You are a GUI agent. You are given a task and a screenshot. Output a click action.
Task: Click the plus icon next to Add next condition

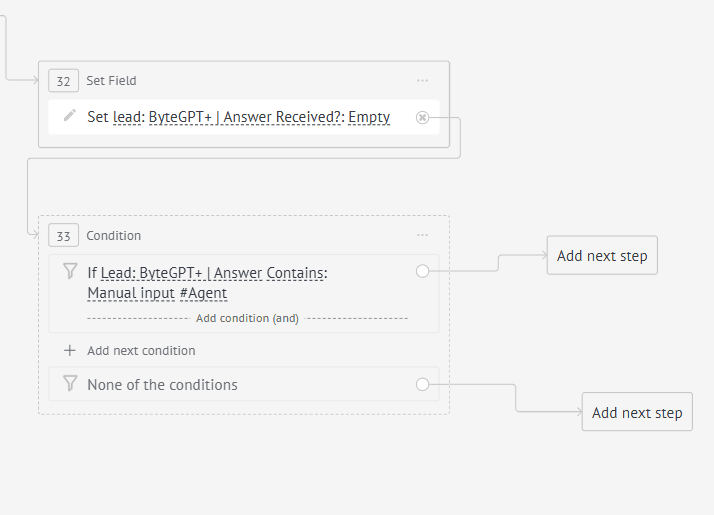pos(70,350)
